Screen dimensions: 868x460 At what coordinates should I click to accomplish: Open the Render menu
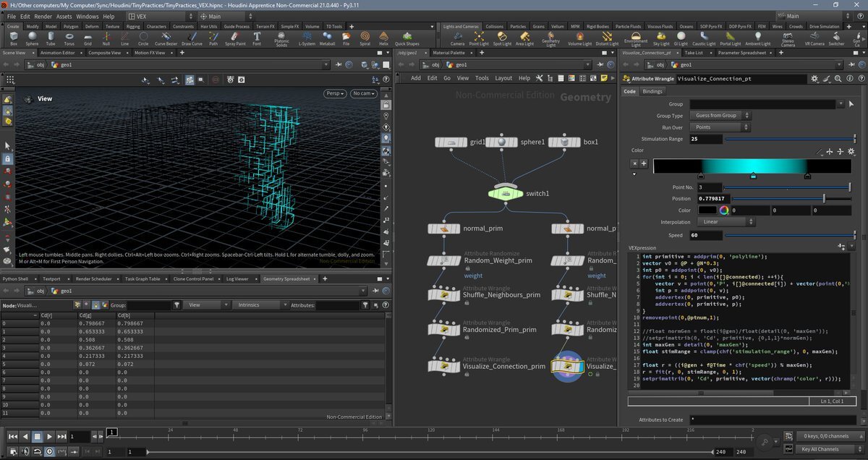(43, 16)
